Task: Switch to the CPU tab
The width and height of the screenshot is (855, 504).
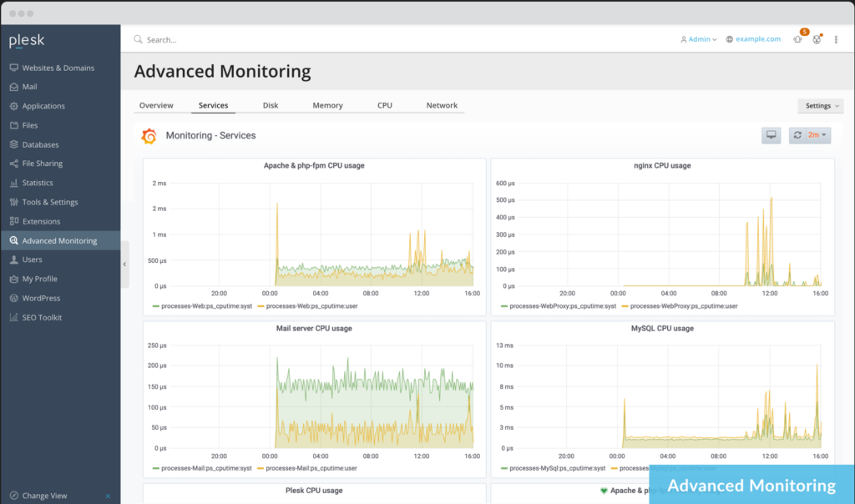Action: (x=384, y=105)
